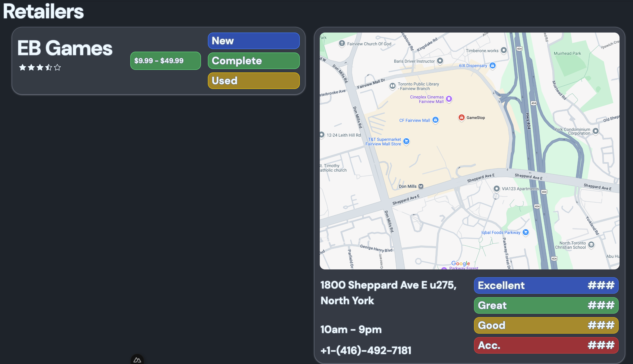Click the Google logo on the map
Image resolution: width=633 pixels, height=364 pixels.
pyautogui.click(x=461, y=263)
